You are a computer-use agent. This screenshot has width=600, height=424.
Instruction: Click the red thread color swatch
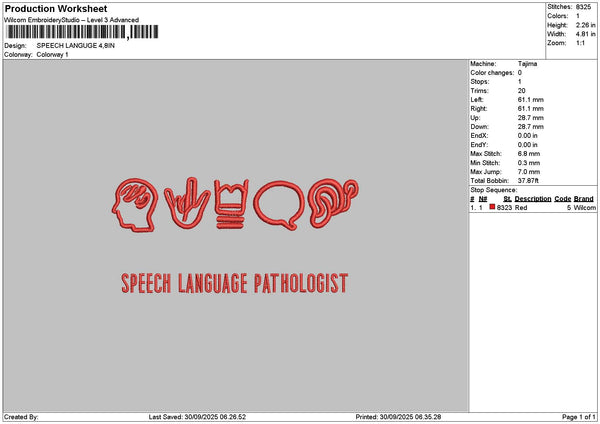point(492,207)
